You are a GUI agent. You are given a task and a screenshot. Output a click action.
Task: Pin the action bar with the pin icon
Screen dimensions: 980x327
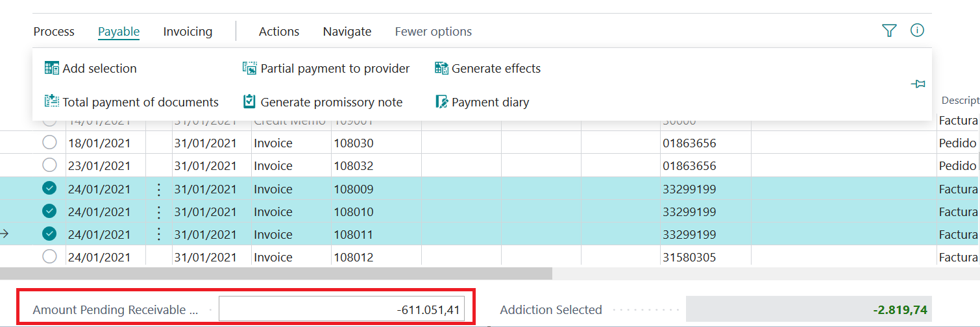coord(918,84)
